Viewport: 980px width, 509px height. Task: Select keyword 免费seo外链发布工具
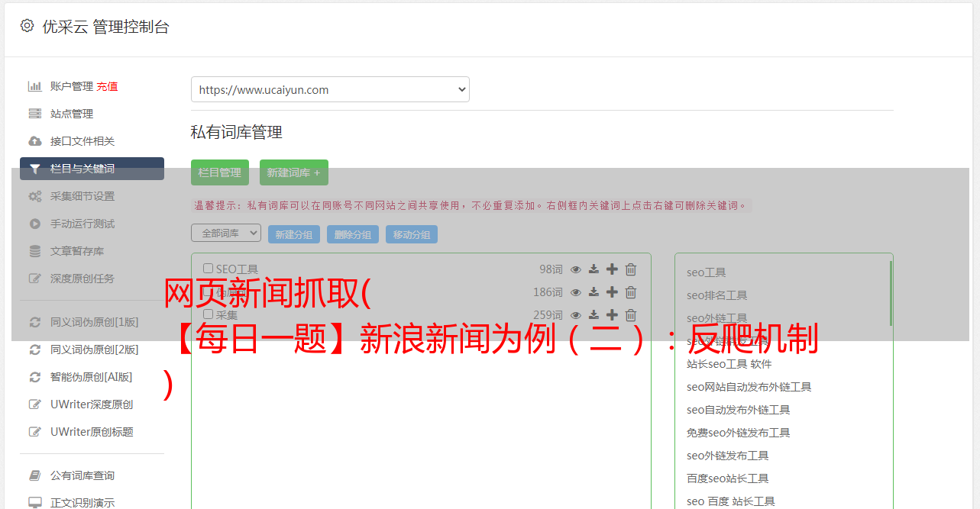(739, 433)
